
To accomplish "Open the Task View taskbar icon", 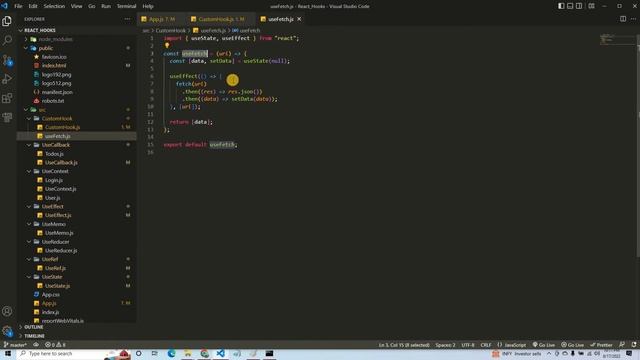I will click(x=155, y=353).
